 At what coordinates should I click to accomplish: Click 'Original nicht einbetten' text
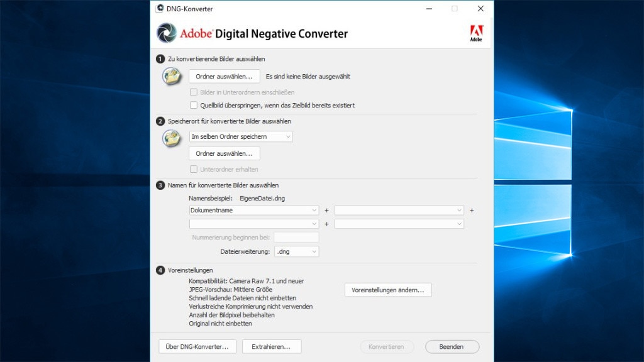pyautogui.click(x=220, y=324)
